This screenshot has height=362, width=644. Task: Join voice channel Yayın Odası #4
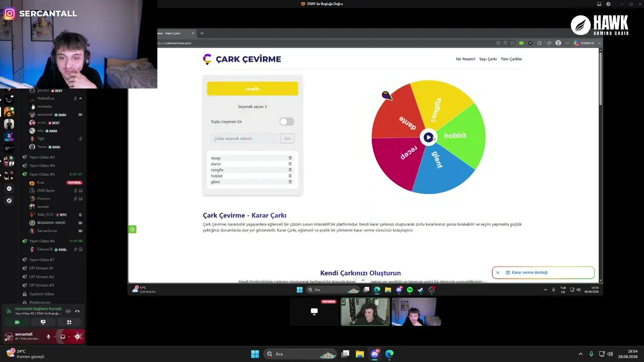[42, 165]
